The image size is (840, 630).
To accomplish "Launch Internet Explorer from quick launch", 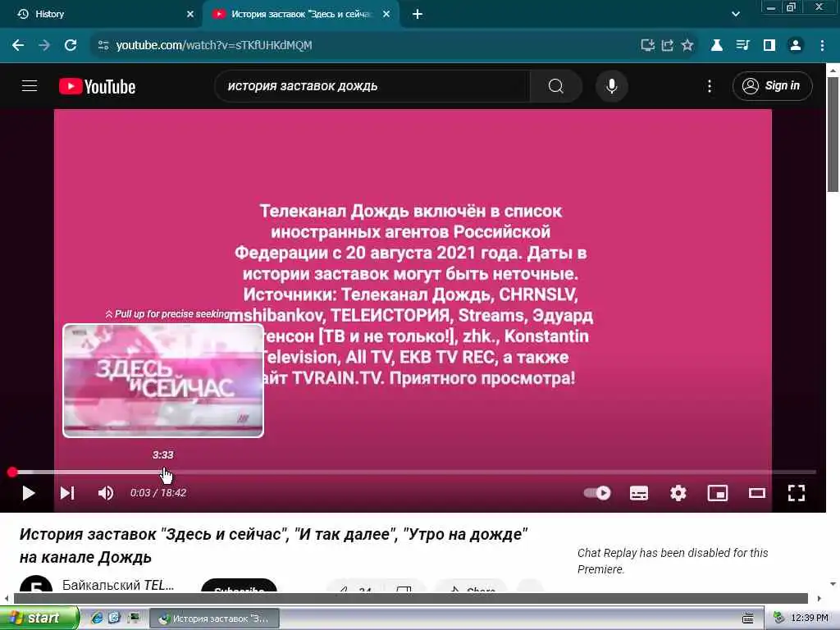I will click(x=97, y=619).
